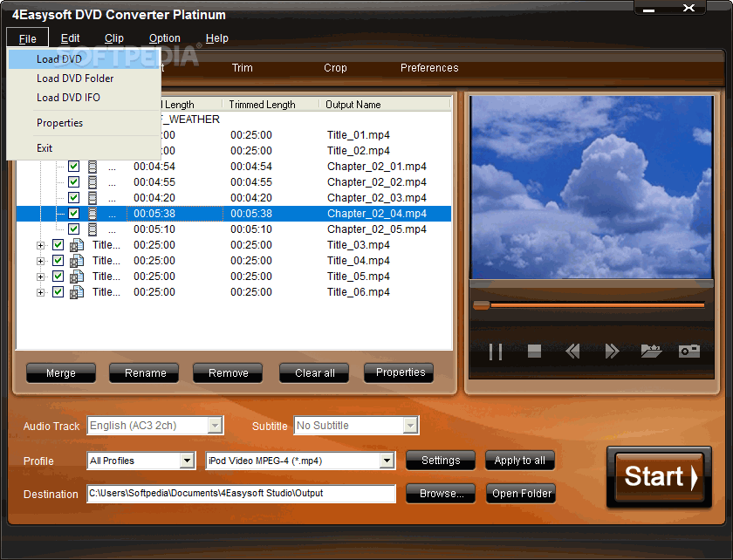The width and height of the screenshot is (733, 560).
Task: Stop the video preview
Action: coord(534,351)
